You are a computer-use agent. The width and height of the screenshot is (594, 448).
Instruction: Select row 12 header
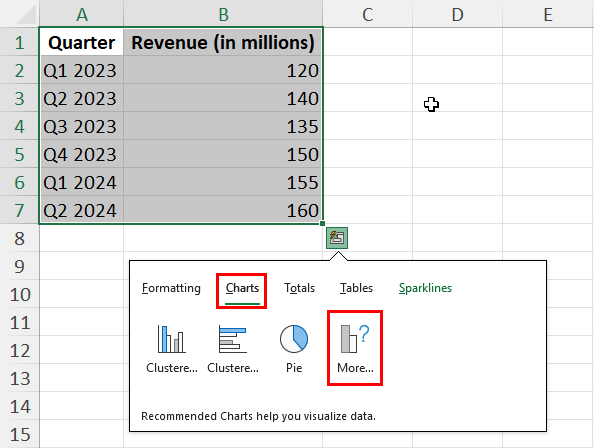(19, 350)
